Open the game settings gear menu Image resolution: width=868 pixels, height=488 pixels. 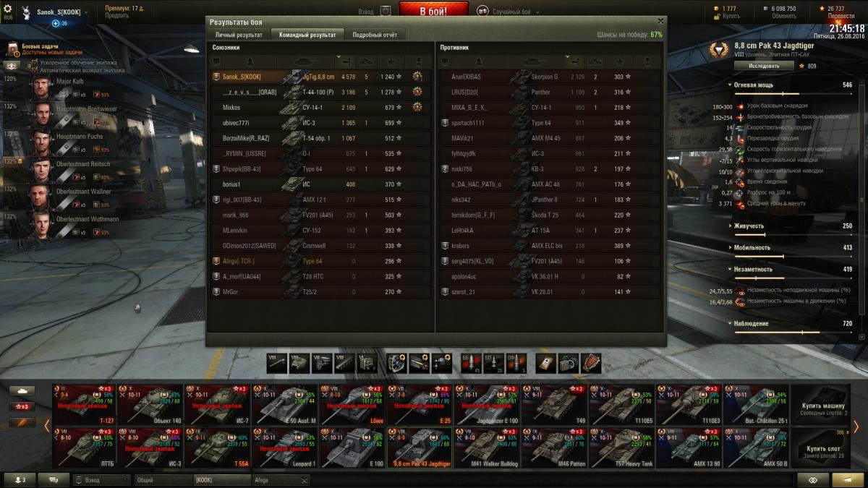click(x=8, y=8)
